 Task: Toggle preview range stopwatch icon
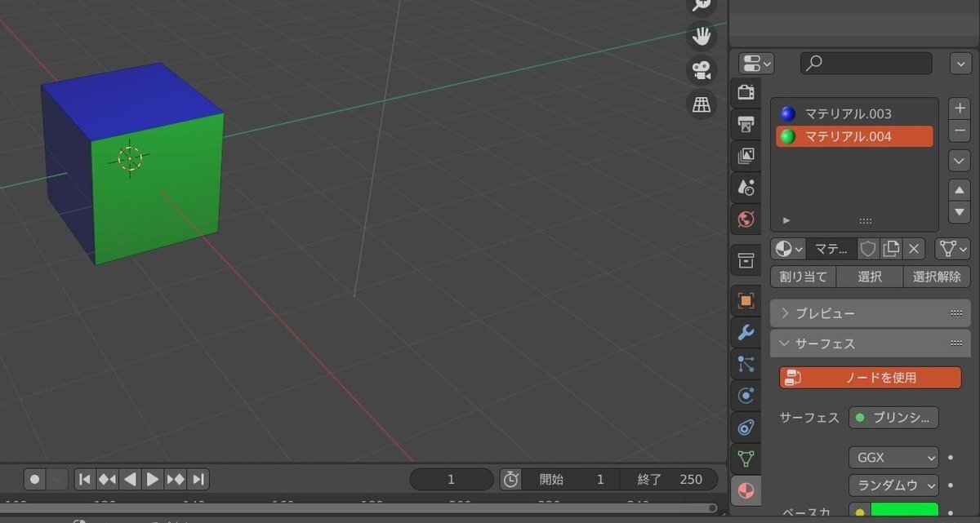click(510, 479)
